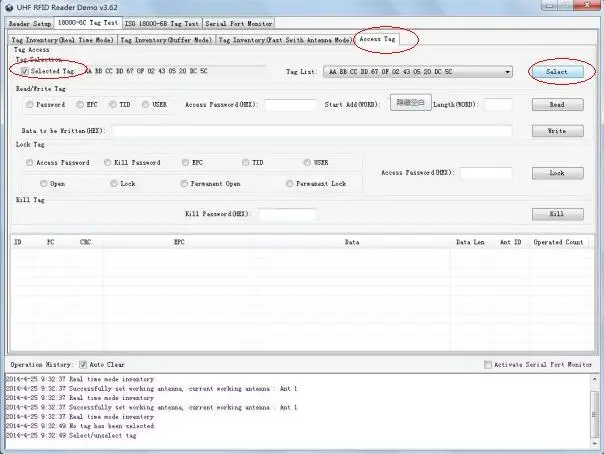604x454 pixels.
Task: Focus the Data to be Written field
Action: point(312,131)
